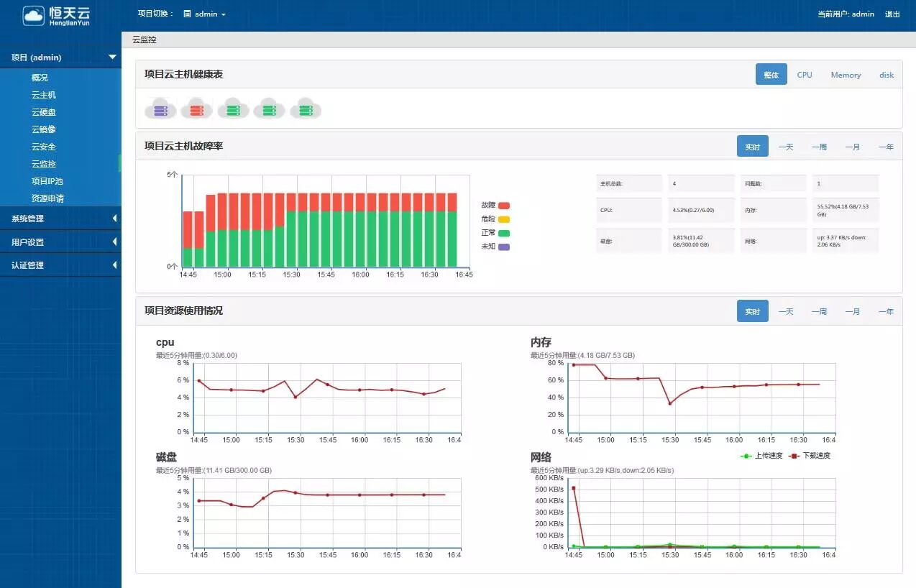Image resolution: width=916 pixels, height=588 pixels.
Task: Click the first bar in the fault-rate chart
Action: tap(187, 239)
